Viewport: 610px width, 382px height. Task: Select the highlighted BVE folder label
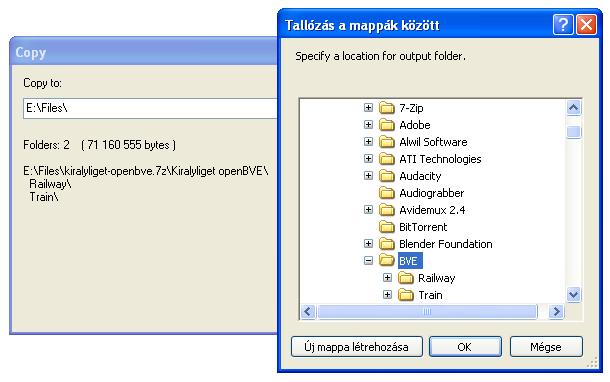[410, 261]
